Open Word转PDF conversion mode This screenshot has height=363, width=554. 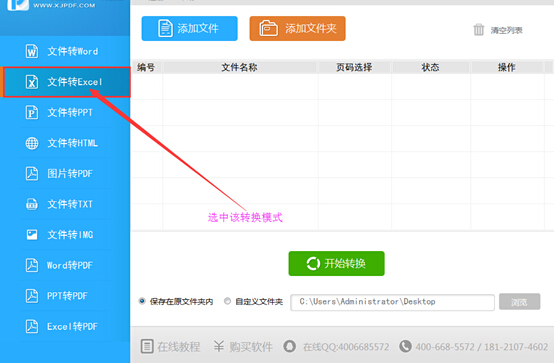click(x=65, y=265)
